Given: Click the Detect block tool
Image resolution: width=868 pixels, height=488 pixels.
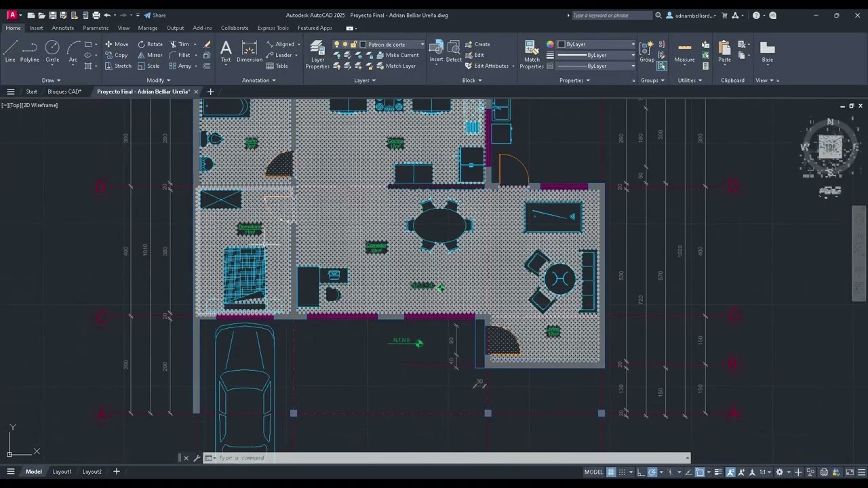Looking at the screenshot, I should (x=454, y=52).
